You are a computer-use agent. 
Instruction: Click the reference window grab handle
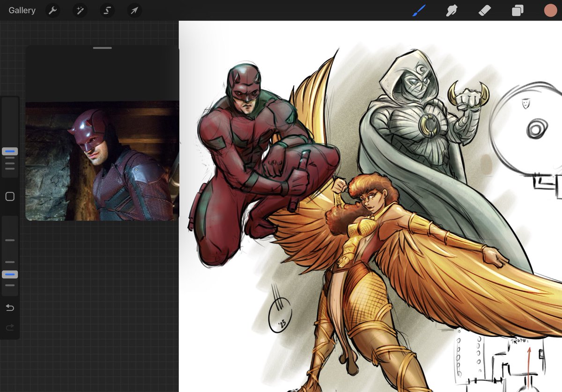pyautogui.click(x=102, y=48)
